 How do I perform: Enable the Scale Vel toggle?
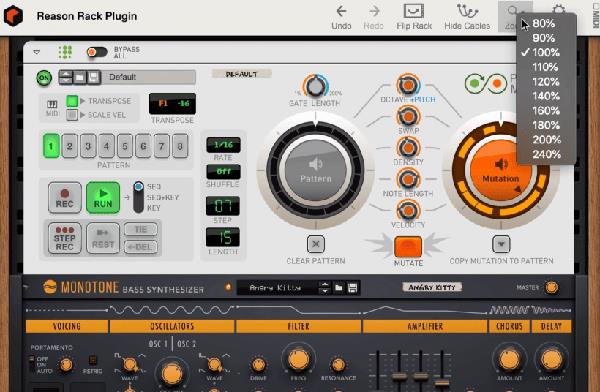tap(72, 115)
